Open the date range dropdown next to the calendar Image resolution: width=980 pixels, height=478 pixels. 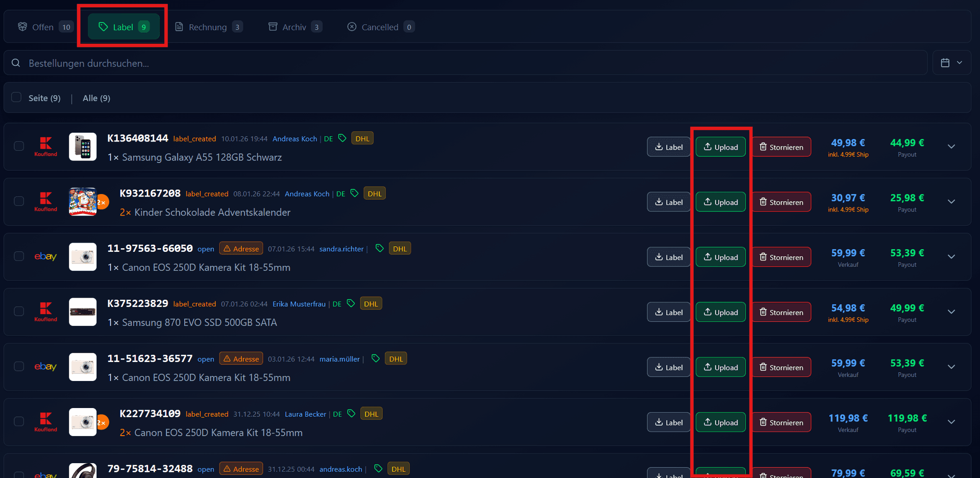pos(960,62)
